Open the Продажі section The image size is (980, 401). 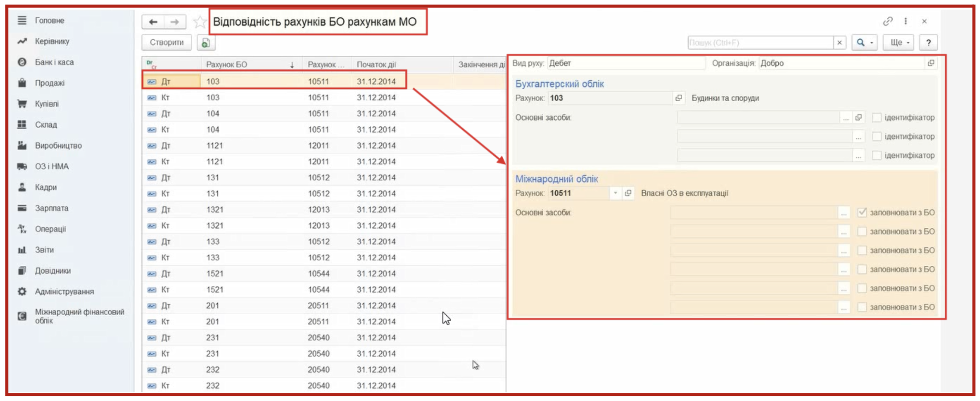(49, 83)
